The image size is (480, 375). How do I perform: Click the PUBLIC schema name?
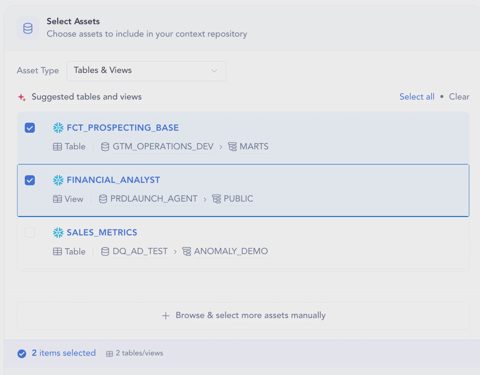point(238,199)
